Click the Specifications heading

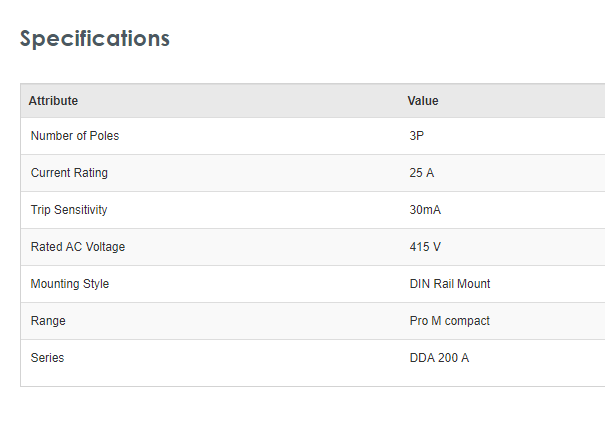click(x=95, y=39)
